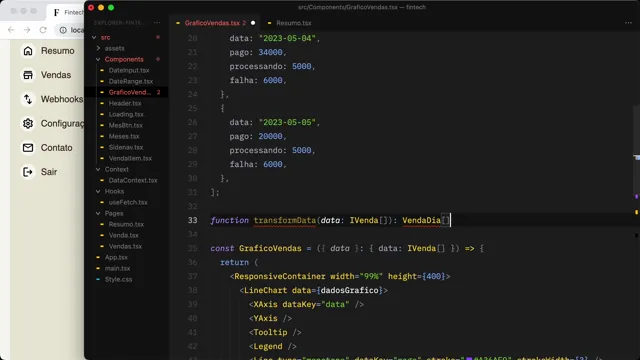This screenshot has width=640, height=360.
Task: Click the browser address bar URL
Action: point(77,30)
